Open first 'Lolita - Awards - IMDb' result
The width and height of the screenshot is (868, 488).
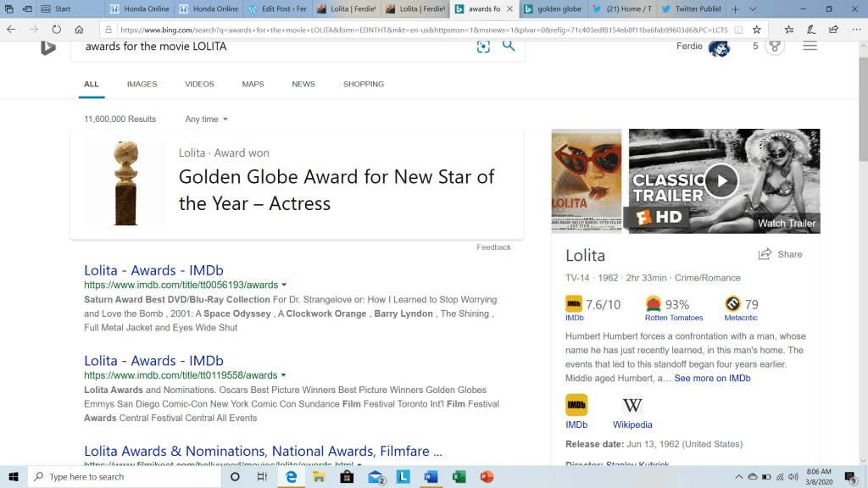point(153,271)
